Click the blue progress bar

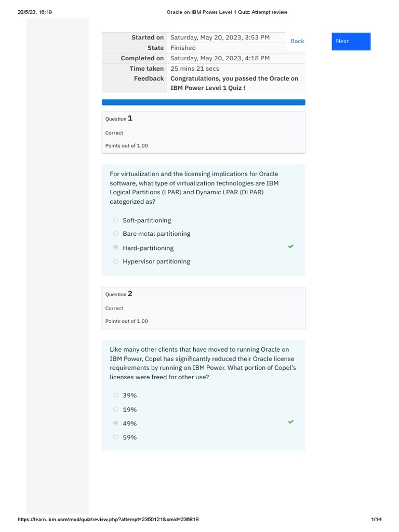203,102
